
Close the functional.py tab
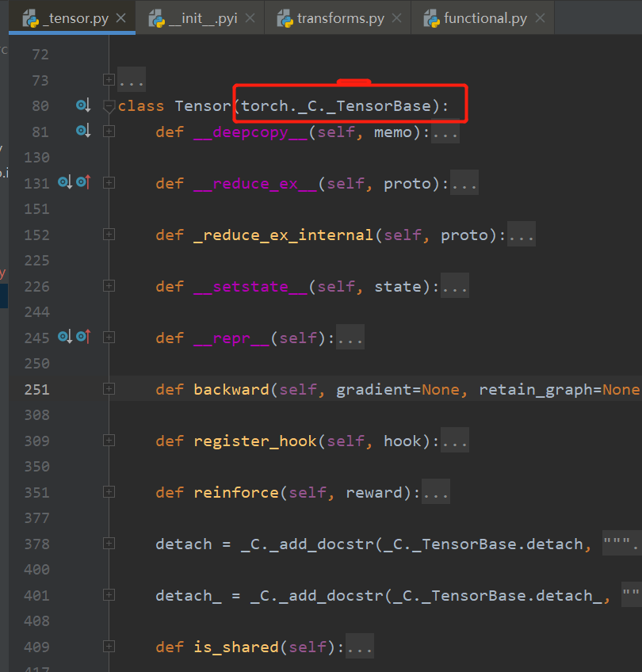pos(541,18)
